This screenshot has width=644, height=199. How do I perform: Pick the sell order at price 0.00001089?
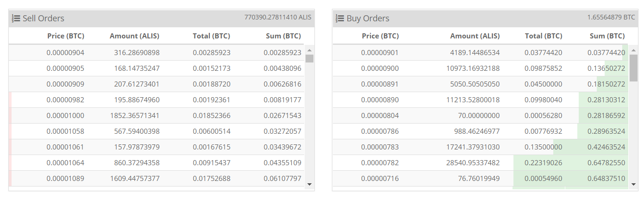65,179
